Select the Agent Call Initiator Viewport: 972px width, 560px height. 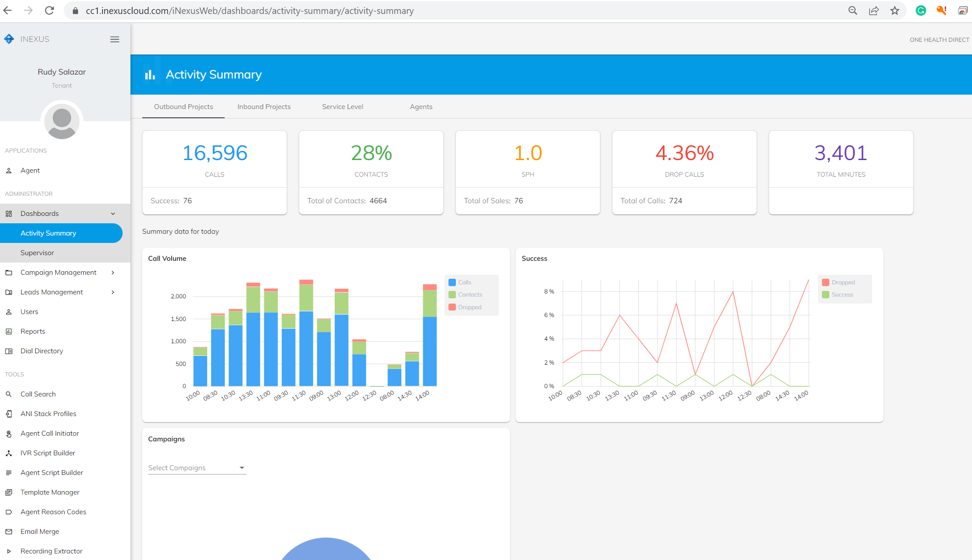click(50, 433)
